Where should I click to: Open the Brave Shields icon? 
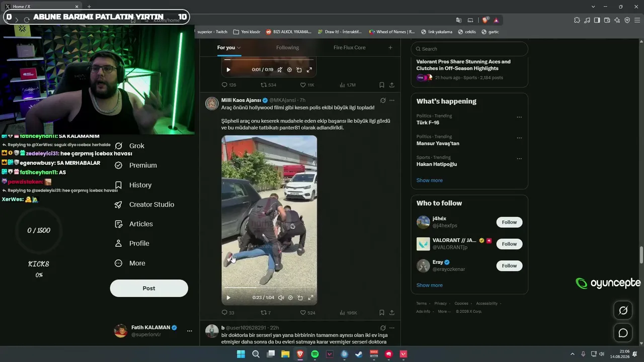[485, 20]
